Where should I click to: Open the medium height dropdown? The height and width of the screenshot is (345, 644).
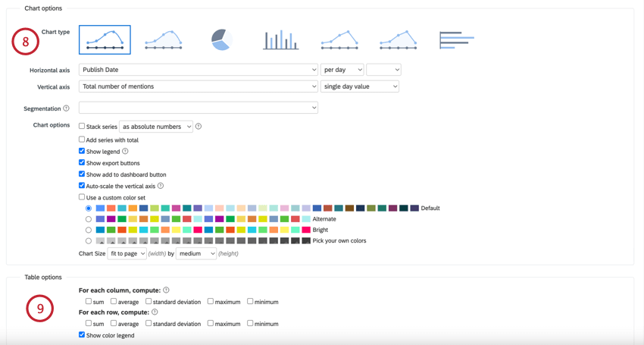tap(196, 253)
